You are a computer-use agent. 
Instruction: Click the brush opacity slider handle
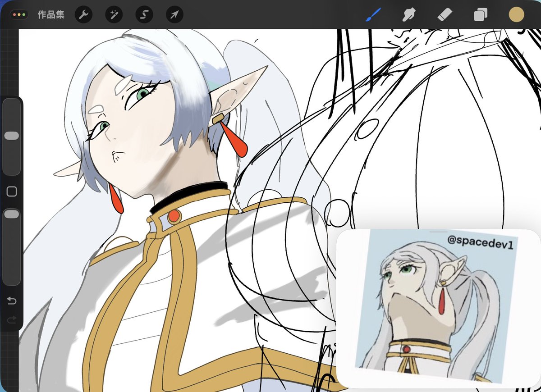pos(12,214)
